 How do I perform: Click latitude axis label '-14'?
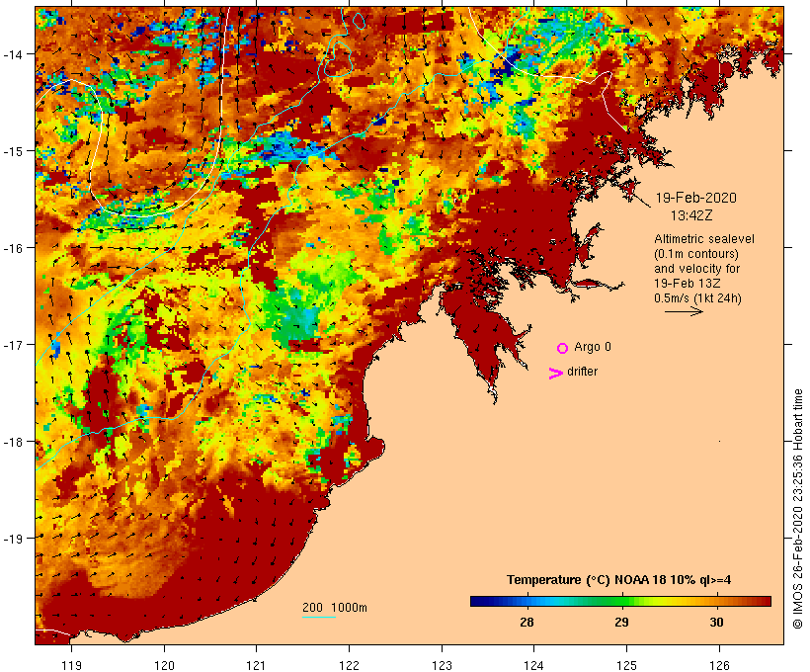[13, 53]
